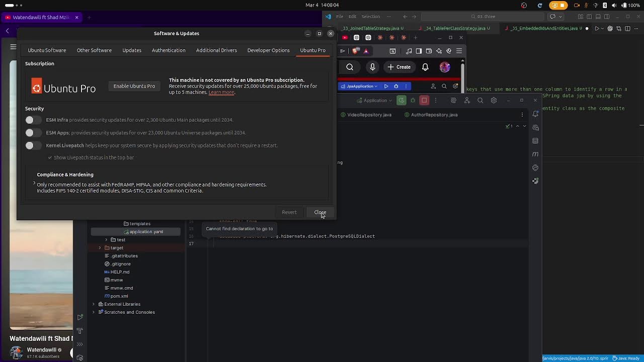Viewport: 644px width, 362px height.
Task: Toggle Kernel Livepatch switch
Action: [33, 145]
